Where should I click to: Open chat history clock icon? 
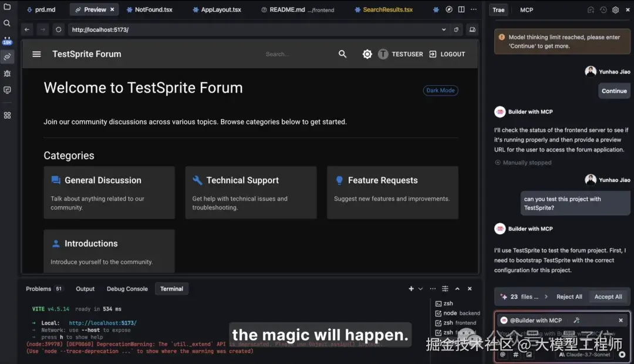[603, 10]
